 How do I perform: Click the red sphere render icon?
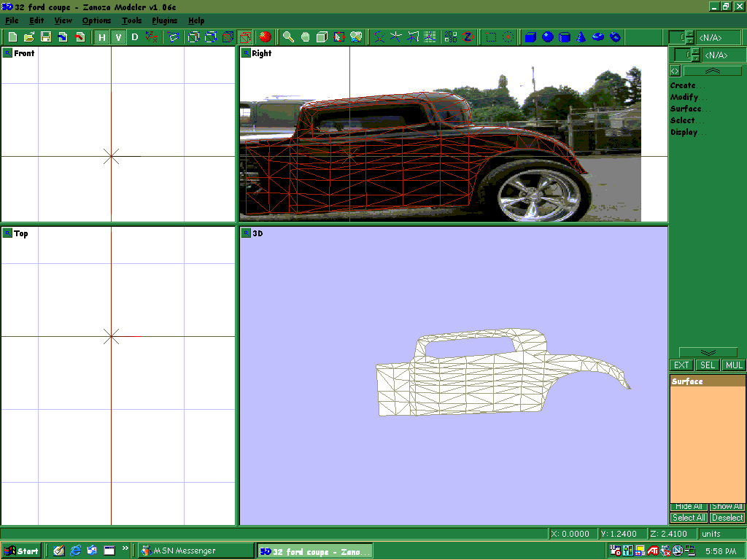(x=265, y=37)
